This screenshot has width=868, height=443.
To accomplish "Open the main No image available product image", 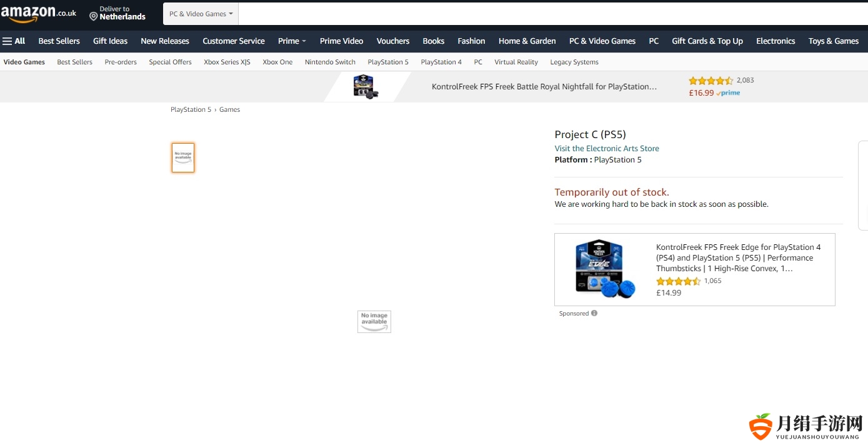I will pyautogui.click(x=374, y=322).
